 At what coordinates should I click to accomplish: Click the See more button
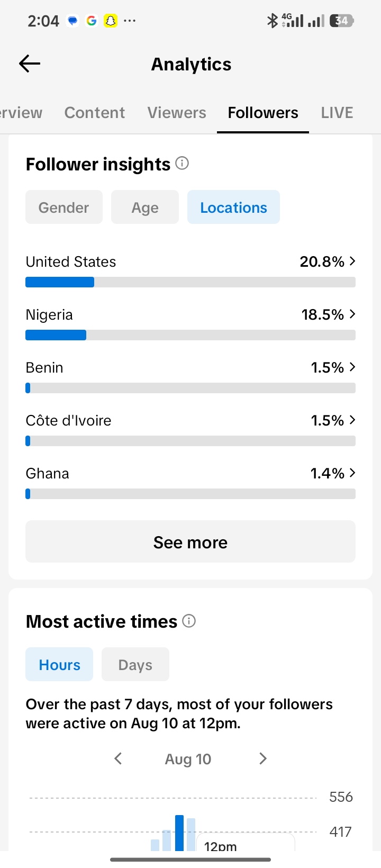(x=190, y=541)
